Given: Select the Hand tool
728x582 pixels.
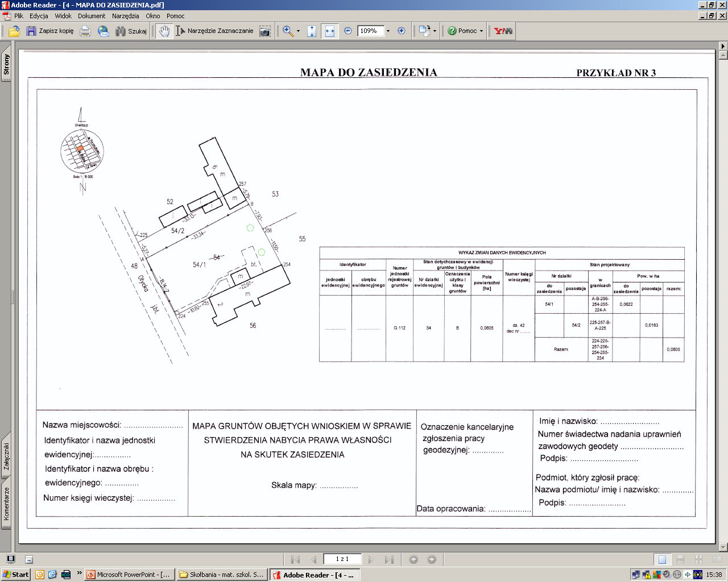Looking at the screenshot, I should point(164,31).
